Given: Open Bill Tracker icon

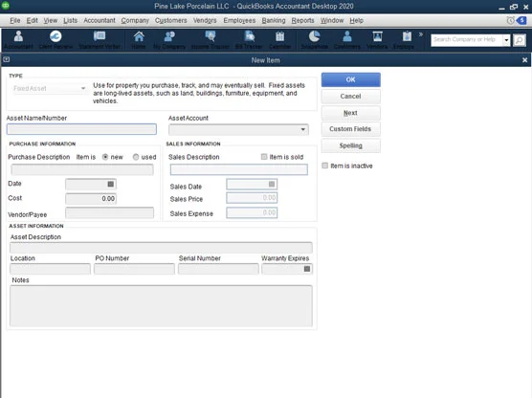Looking at the screenshot, I should coord(249,39).
